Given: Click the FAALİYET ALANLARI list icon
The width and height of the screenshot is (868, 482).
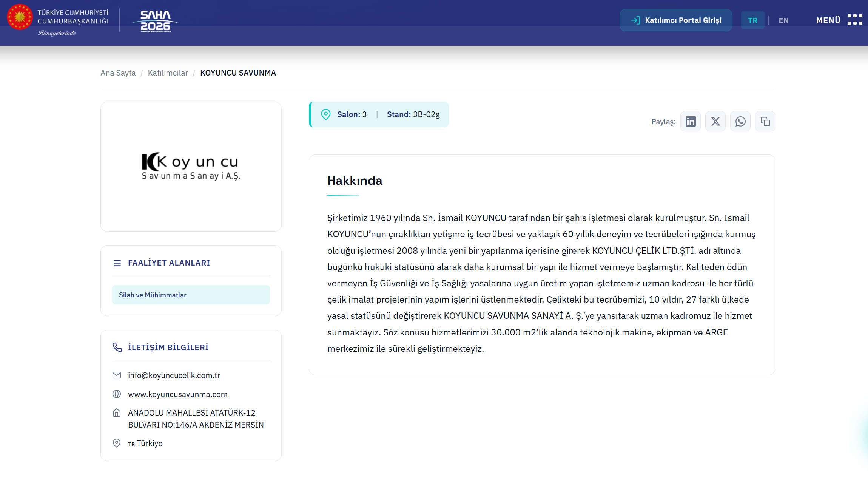Looking at the screenshot, I should click(117, 263).
